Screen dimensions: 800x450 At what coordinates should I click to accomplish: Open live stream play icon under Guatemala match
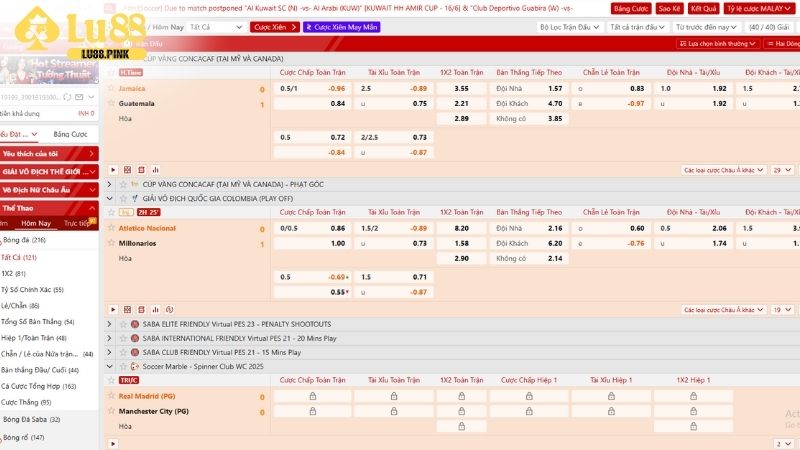[112, 170]
